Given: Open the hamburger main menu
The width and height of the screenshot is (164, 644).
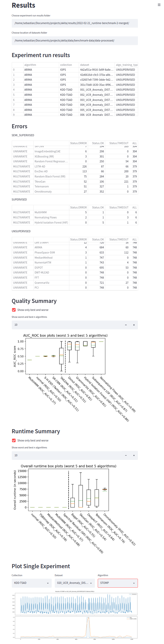Looking at the screenshot, I should pos(159,5).
